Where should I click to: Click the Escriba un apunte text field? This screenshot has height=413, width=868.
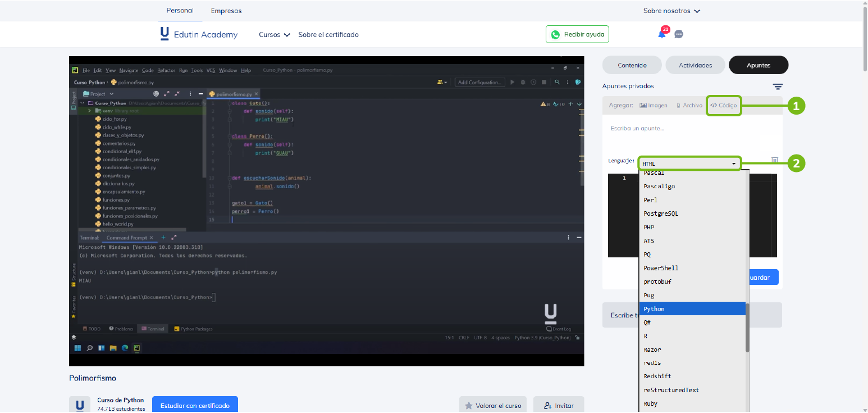coord(692,129)
